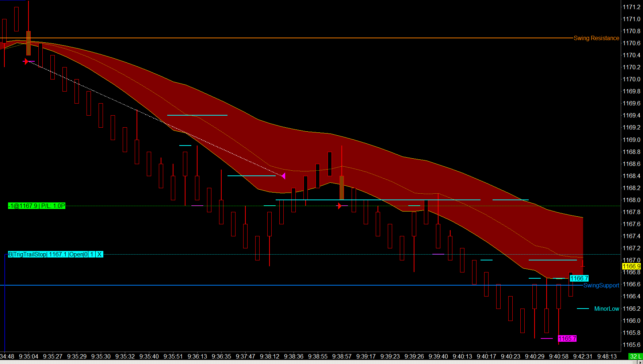The image size is (643, 364).
Task: Click the green 32 L indicator box
Action: 635,356
